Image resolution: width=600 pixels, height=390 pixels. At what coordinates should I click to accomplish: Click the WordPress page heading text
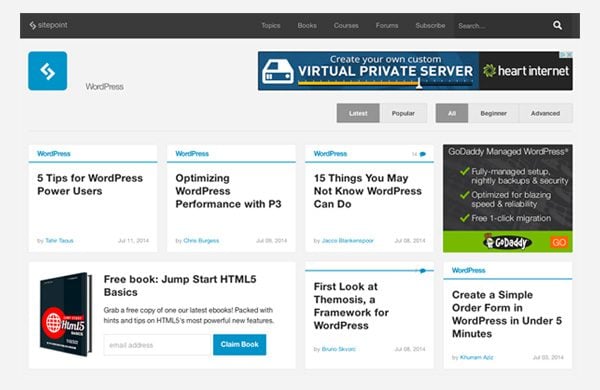tap(104, 87)
